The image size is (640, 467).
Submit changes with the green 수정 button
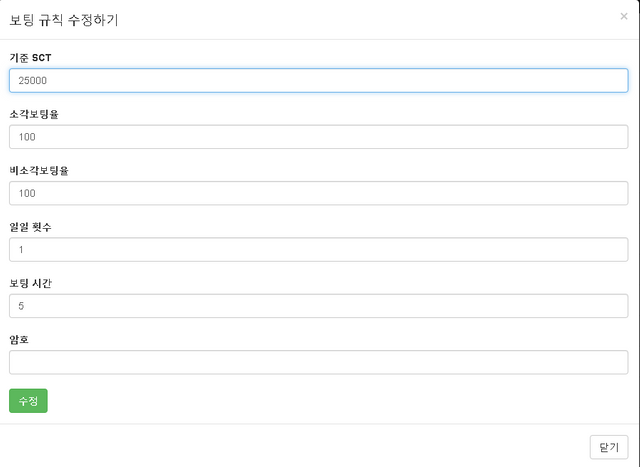pos(28,401)
